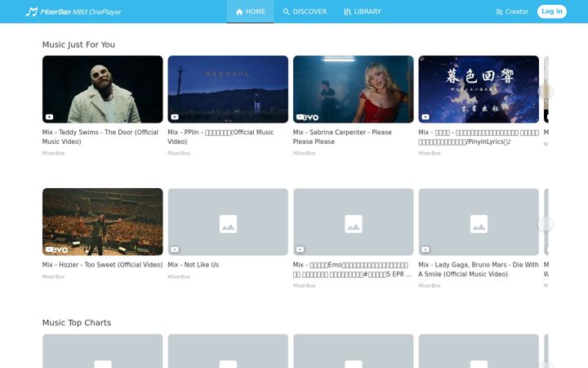Click the title 'Mix - Hozier - Too Sweet'
This screenshot has width=588, height=368.
pyautogui.click(x=102, y=265)
